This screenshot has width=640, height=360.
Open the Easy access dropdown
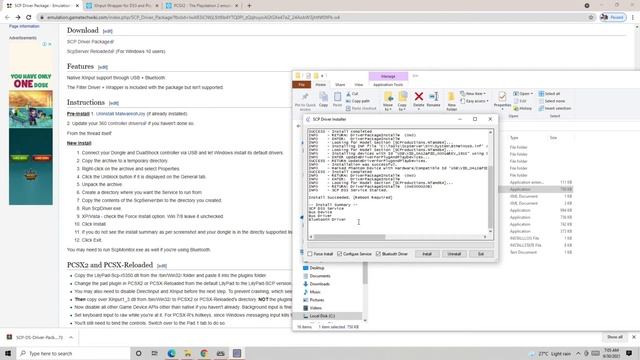point(474,101)
